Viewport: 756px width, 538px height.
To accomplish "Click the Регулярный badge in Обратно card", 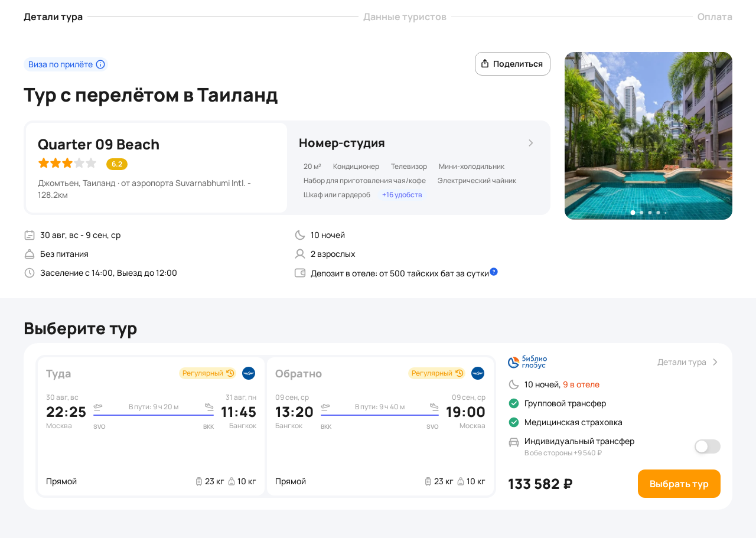I will (x=437, y=373).
